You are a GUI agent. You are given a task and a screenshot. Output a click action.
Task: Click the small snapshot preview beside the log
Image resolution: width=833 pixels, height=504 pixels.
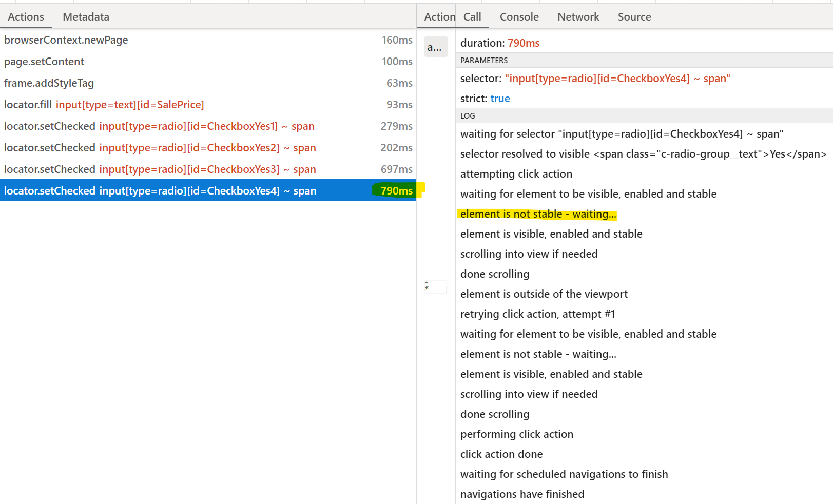coord(435,287)
